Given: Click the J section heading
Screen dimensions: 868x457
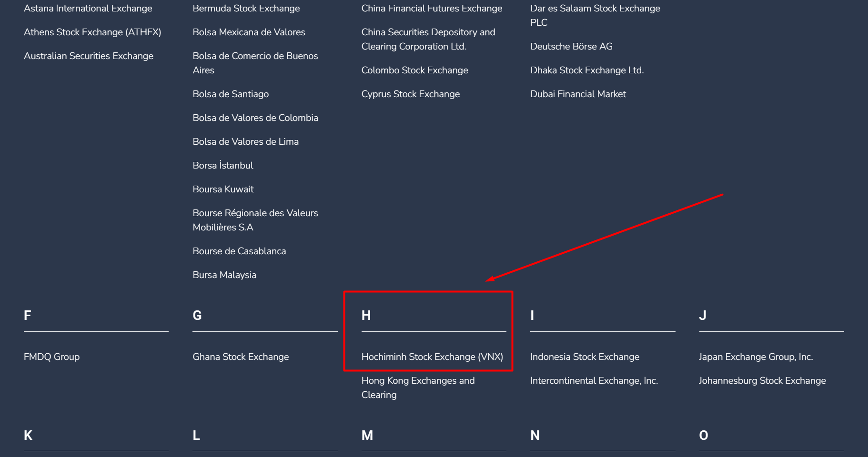Looking at the screenshot, I should pyautogui.click(x=703, y=315).
